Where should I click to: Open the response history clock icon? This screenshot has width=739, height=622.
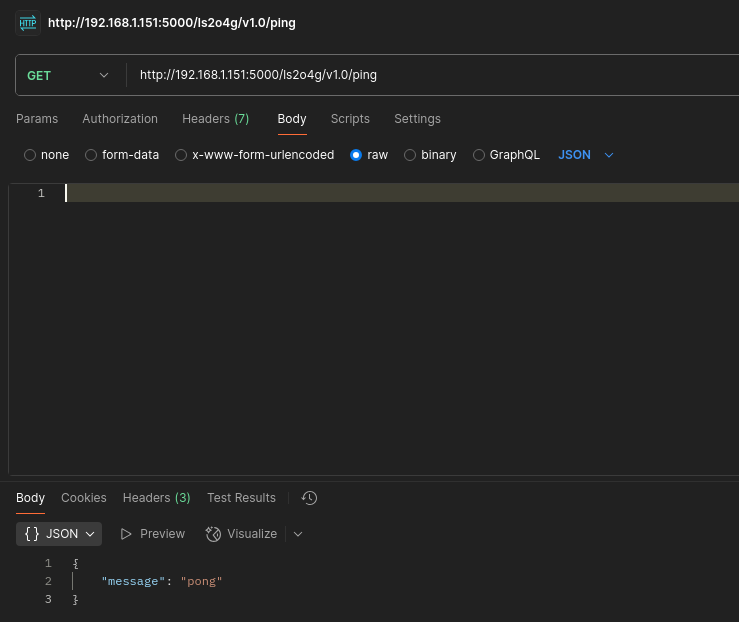click(310, 498)
